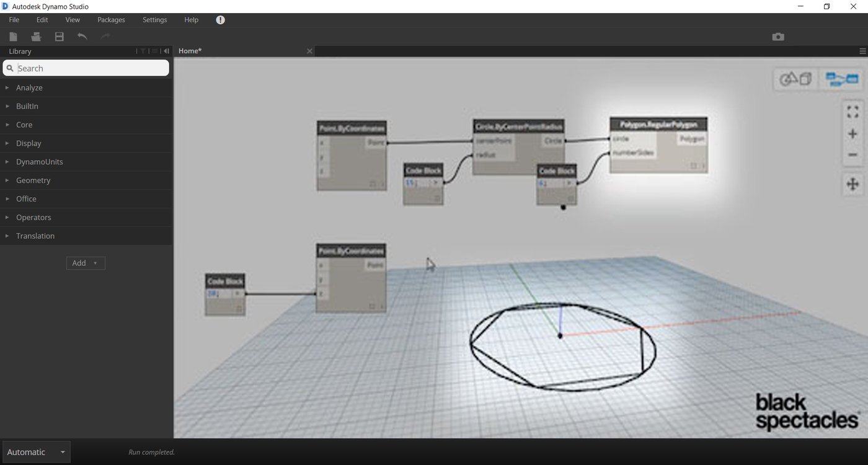Open the Packages menu
Image resolution: width=868 pixels, height=465 pixels.
[111, 19]
